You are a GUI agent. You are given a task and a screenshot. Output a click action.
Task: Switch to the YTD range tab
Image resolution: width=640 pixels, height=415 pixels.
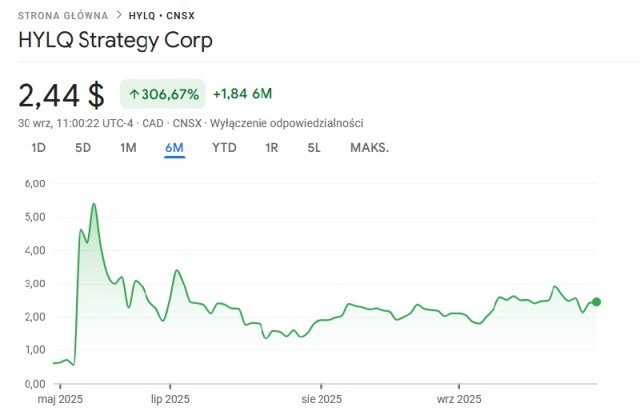224,148
